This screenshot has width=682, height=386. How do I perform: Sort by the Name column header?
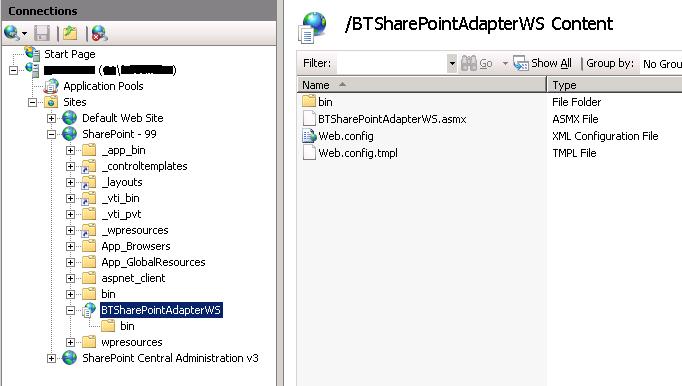click(421, 85)
